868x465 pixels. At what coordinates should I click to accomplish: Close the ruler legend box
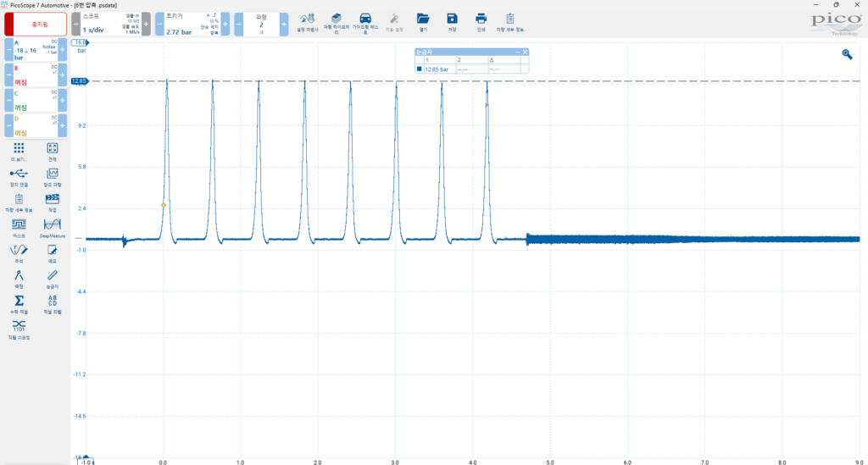525,53
